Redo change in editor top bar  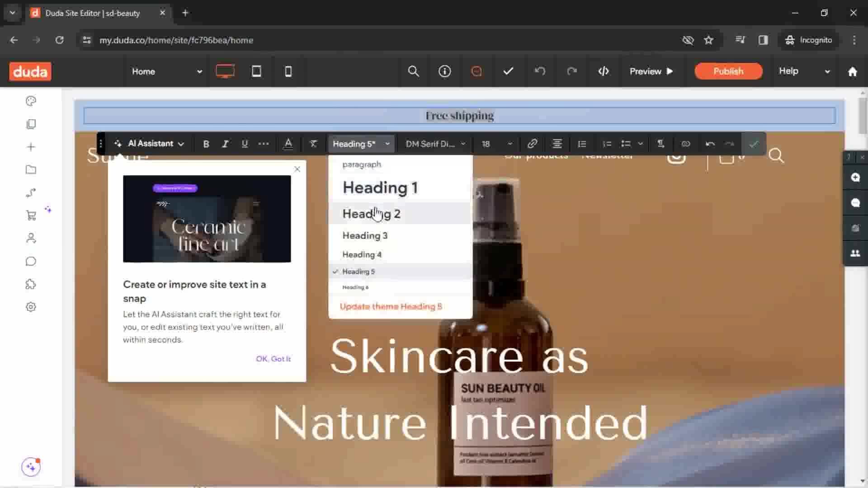[572, 71]
